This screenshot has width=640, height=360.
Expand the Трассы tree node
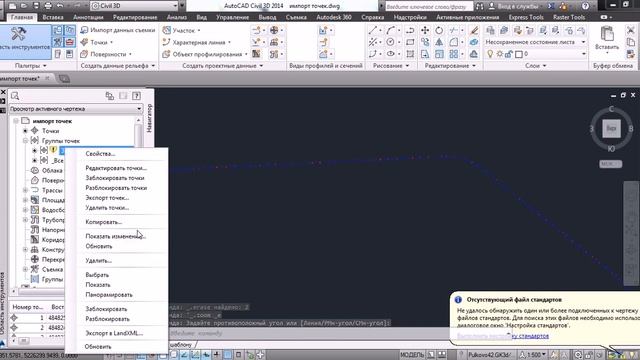tap(25, 190)
